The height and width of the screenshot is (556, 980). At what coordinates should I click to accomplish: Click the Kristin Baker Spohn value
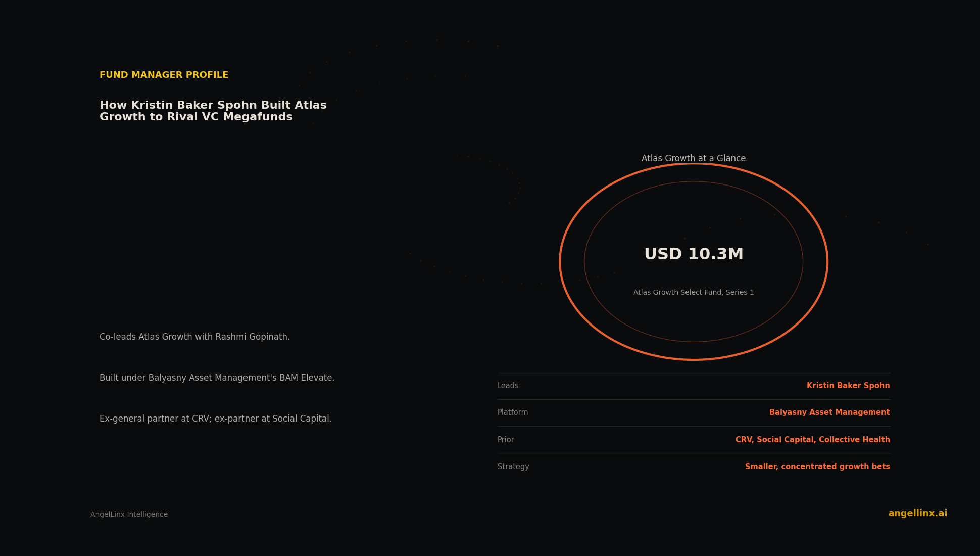coord(848,386)
